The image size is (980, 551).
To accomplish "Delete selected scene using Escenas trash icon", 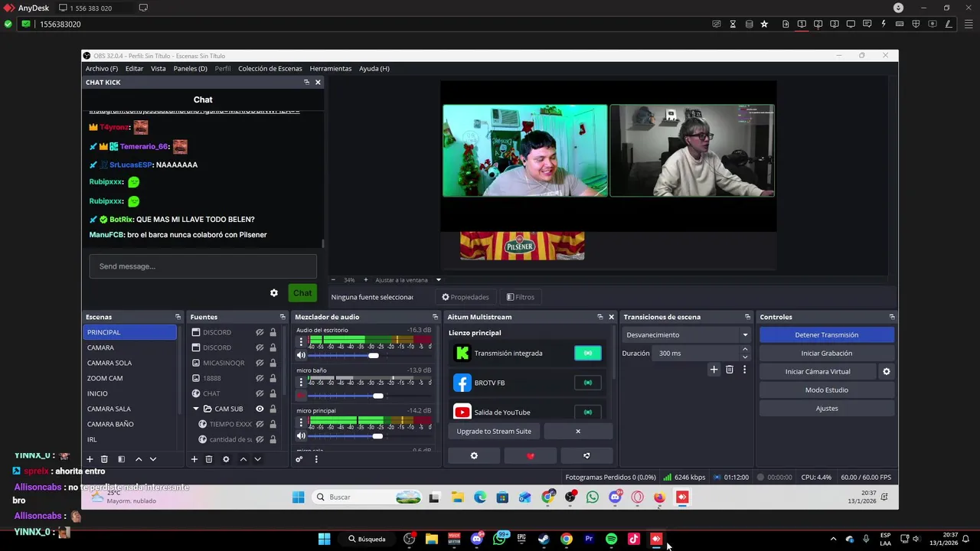I will tap(104, 459).
